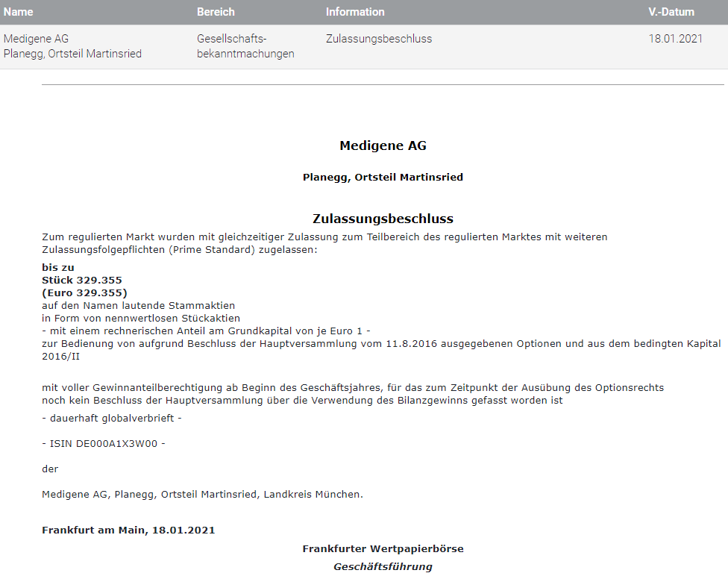Click the Medigene AG document heading
The image size is (728, 576).
coord(383,145)
